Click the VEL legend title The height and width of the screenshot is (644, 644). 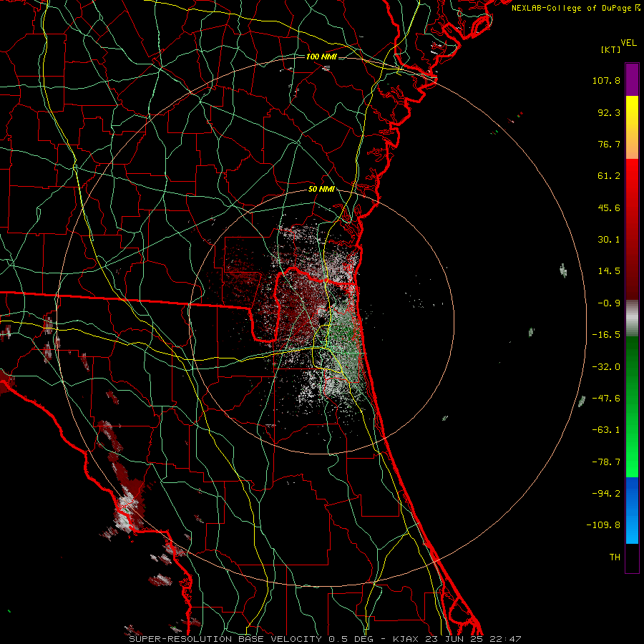point(628,43)
